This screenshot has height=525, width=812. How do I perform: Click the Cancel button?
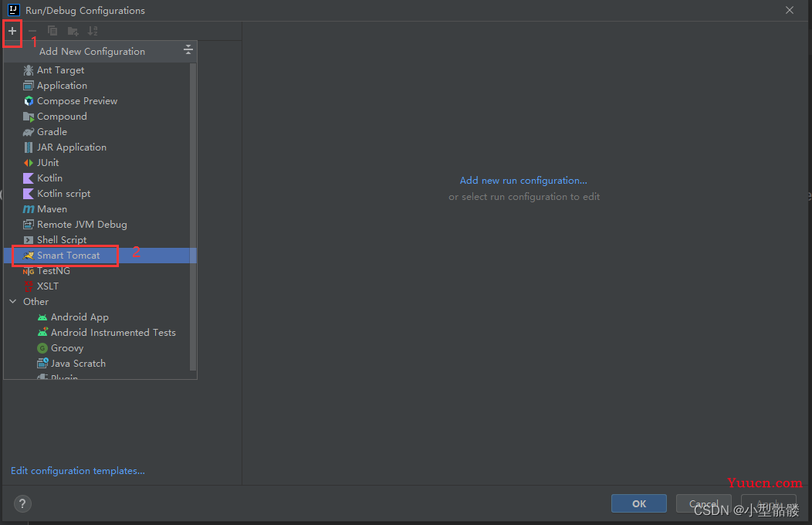coord(704,504)
